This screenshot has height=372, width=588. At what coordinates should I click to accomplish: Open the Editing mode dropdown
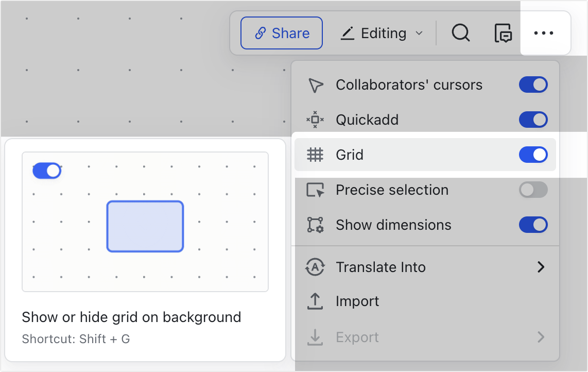(x=381, y=32)
